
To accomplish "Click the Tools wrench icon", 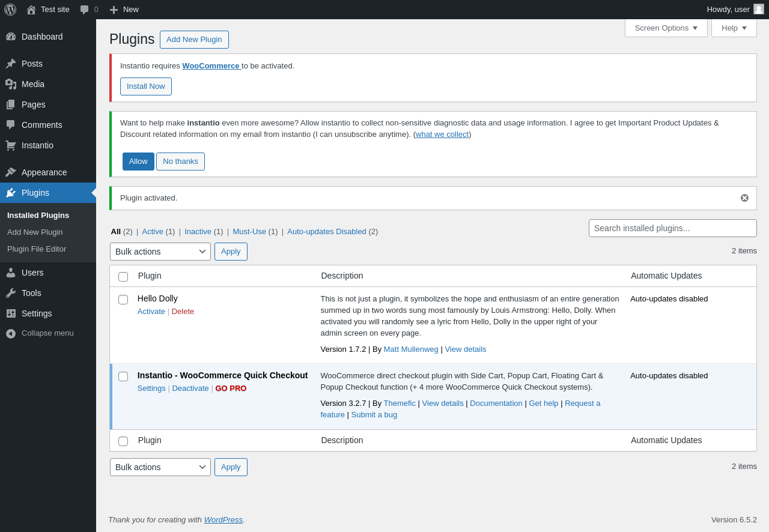I will [11, 293].
